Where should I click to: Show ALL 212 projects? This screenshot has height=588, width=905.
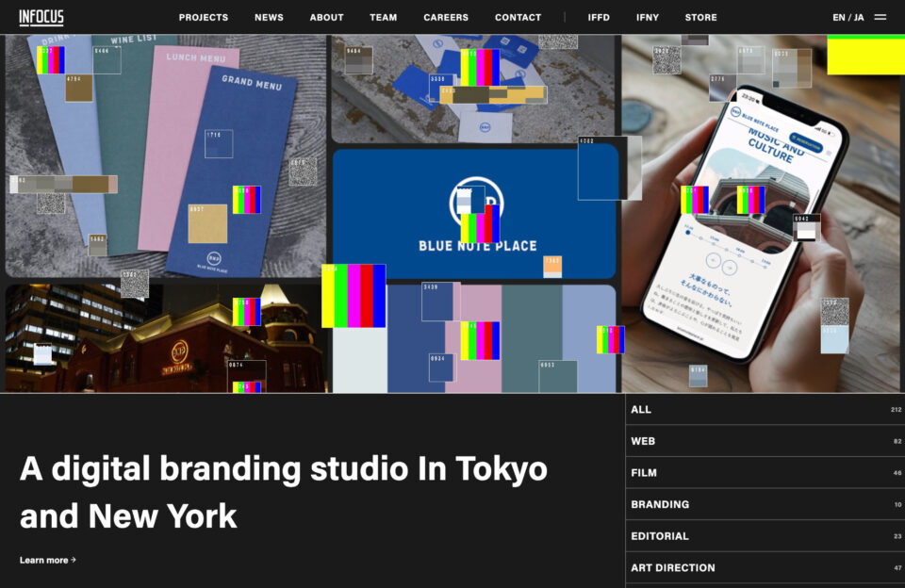641,409
